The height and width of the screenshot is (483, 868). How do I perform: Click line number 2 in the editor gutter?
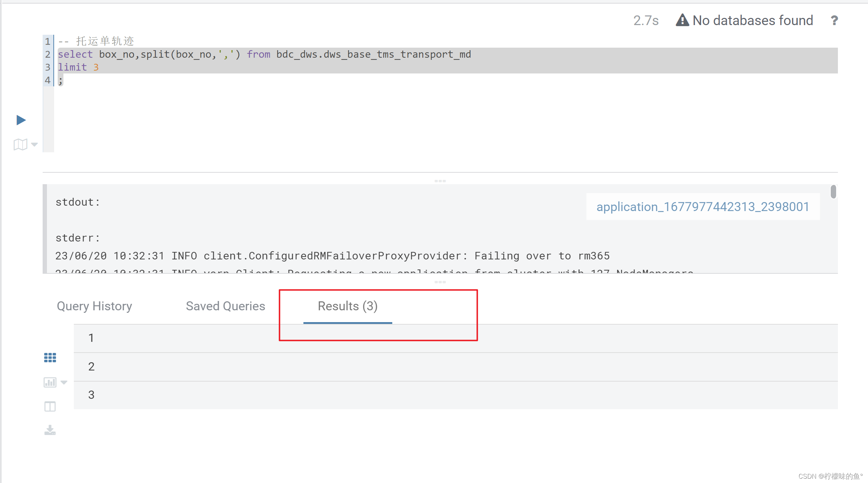[48, 54]
